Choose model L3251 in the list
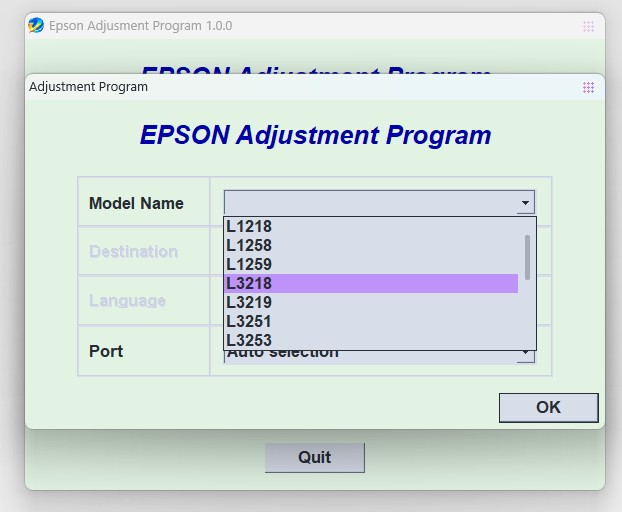 [371, 322]
